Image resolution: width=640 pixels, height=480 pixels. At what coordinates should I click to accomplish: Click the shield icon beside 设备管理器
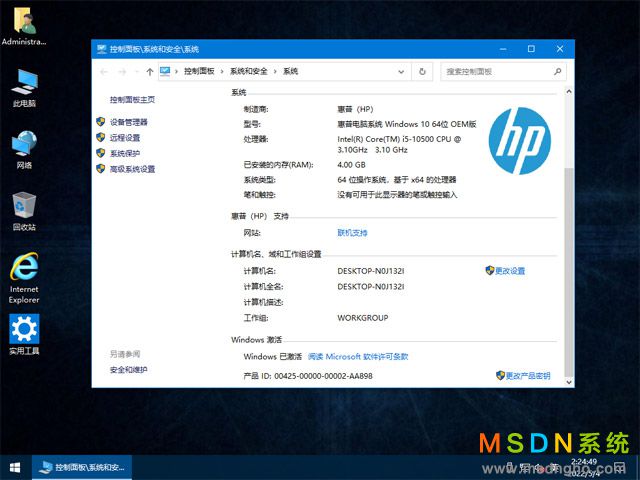[100, 122]
